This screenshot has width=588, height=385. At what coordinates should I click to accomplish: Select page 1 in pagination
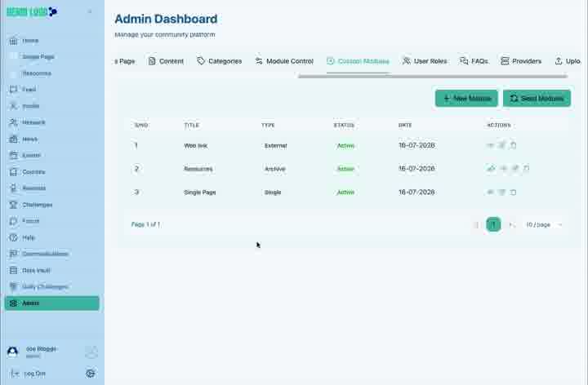(x=493, y=224)
